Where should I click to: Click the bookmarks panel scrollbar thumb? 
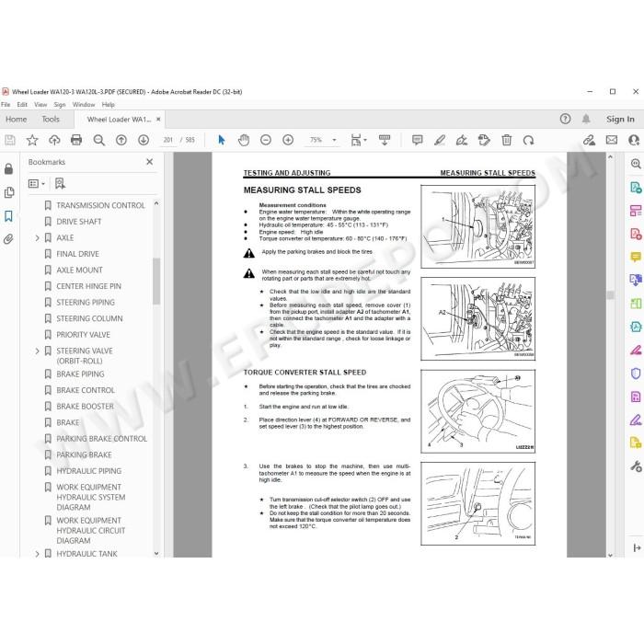point(156,282)
